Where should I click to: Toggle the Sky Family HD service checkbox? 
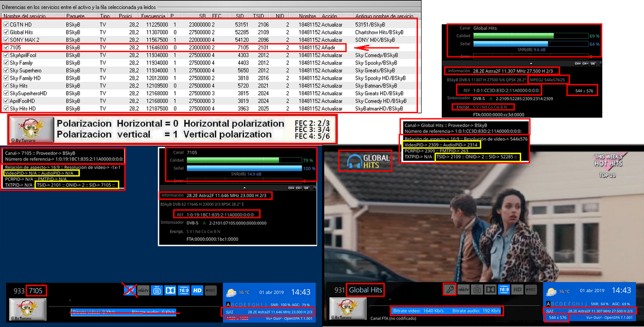coord(6,78)
